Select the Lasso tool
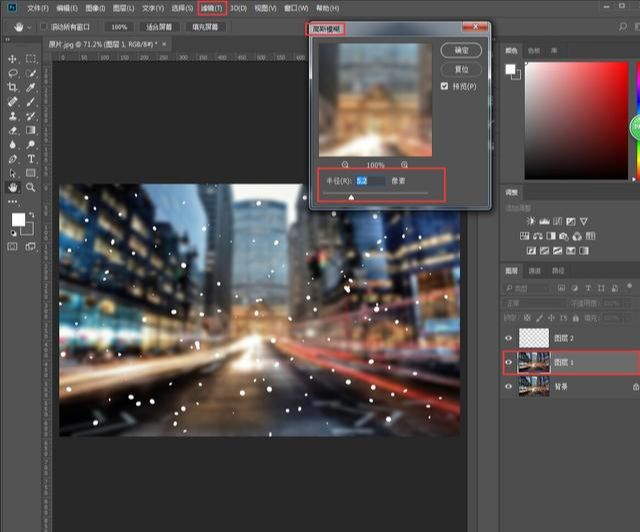The height and width of the screenshot is (532, 640). tap(12, 73)
